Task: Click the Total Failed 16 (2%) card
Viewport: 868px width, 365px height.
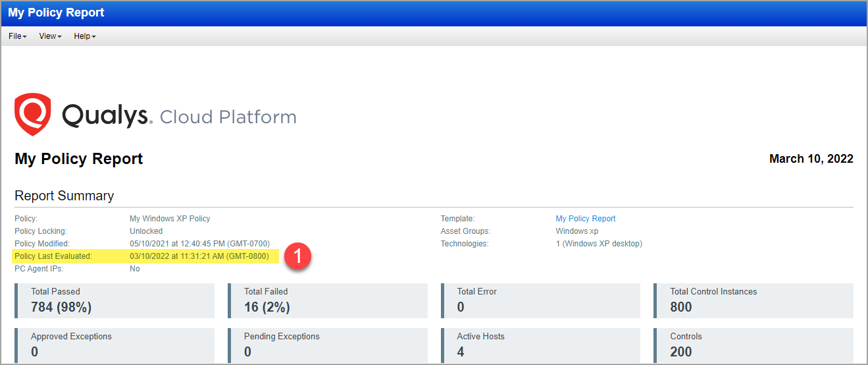Action: tap(328, 300)
